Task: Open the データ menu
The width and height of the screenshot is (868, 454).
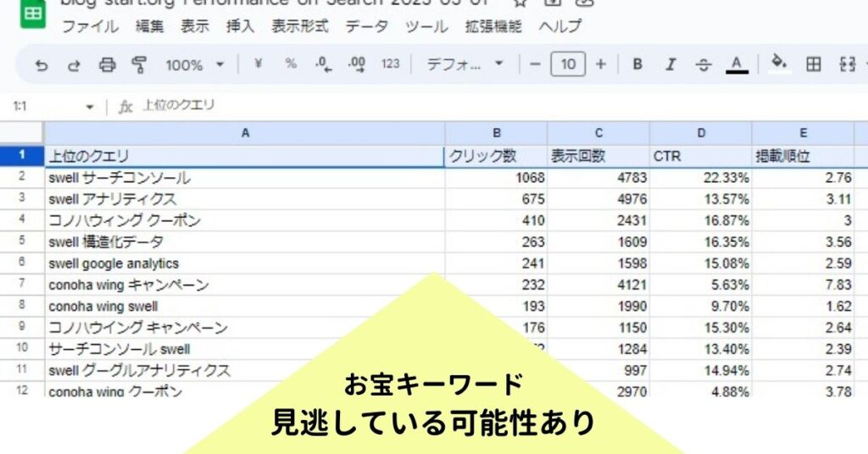Action: (366, 26)
